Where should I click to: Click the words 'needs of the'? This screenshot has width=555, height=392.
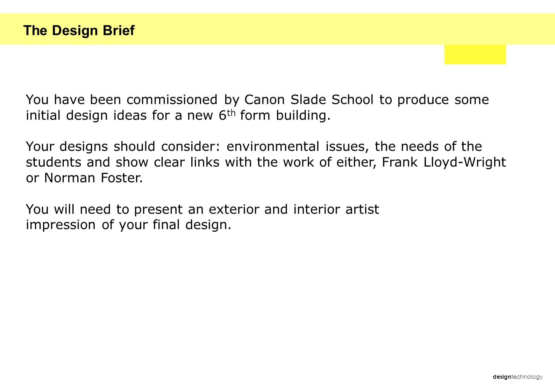[x=441, y=146]
